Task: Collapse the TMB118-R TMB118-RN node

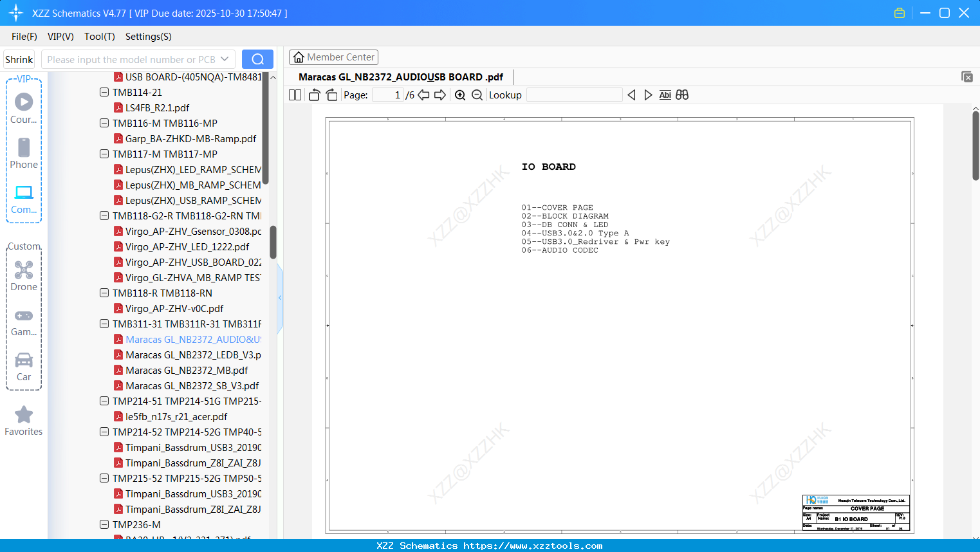Action: tap(104, 293)
